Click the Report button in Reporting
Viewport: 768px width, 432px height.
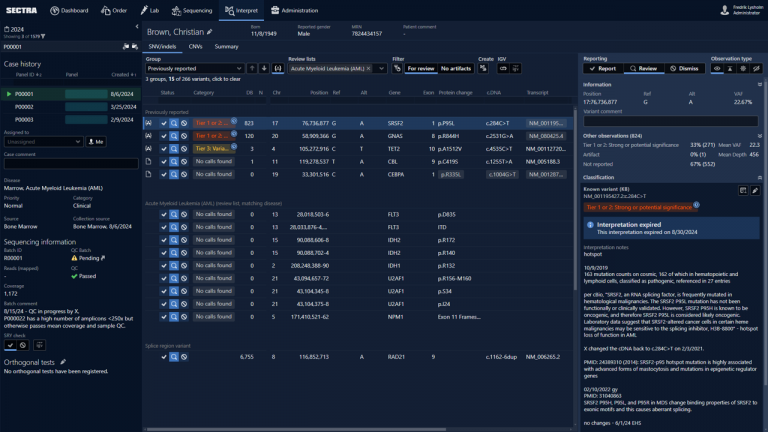coord(603,68)
